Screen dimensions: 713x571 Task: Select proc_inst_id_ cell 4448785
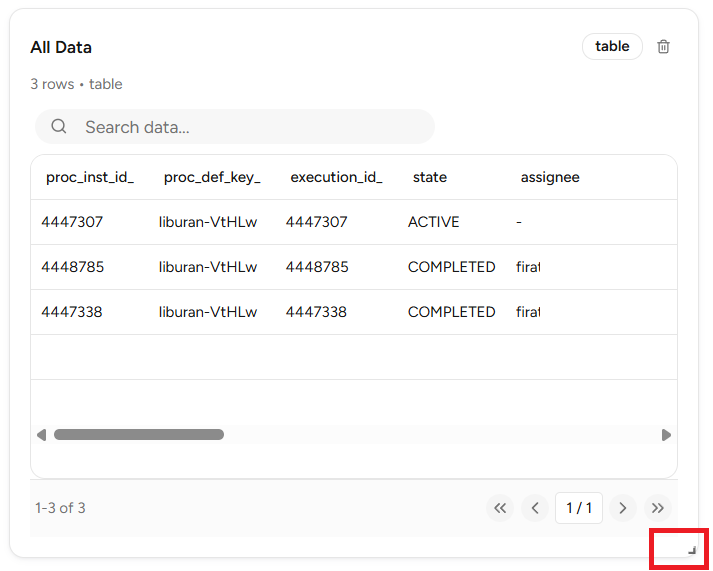pyautogui.click(x=72, y=267)
